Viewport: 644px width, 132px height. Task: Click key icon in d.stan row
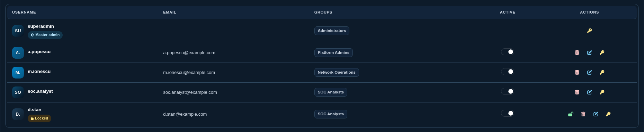[x=608, y=114]
